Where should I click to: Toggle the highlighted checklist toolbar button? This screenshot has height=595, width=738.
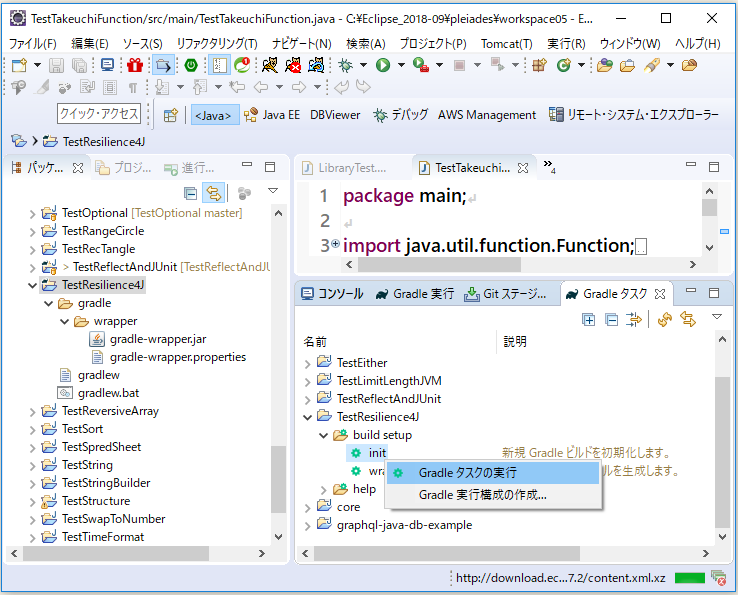(x=219, y=65)
